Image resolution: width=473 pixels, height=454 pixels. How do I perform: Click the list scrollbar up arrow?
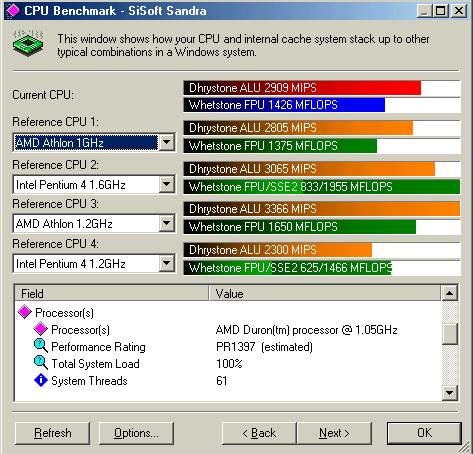pyautogui.click(x=450, y=293)
